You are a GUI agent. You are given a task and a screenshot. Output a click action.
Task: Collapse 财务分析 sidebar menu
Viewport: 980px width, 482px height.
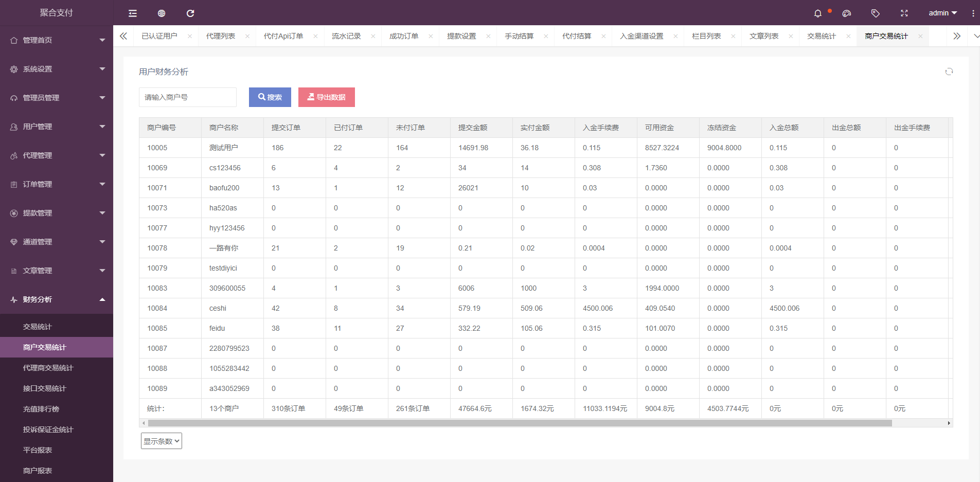point(57,299)
